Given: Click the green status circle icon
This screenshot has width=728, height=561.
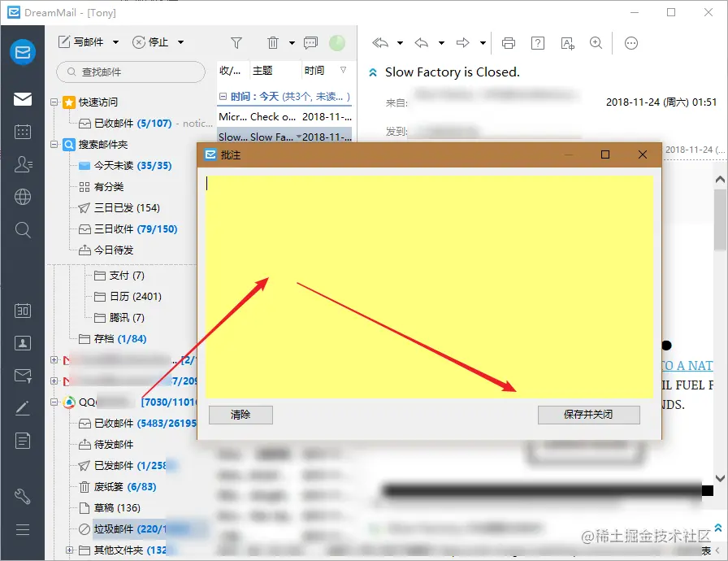Looking at the screenshot, I should point(337,43).
